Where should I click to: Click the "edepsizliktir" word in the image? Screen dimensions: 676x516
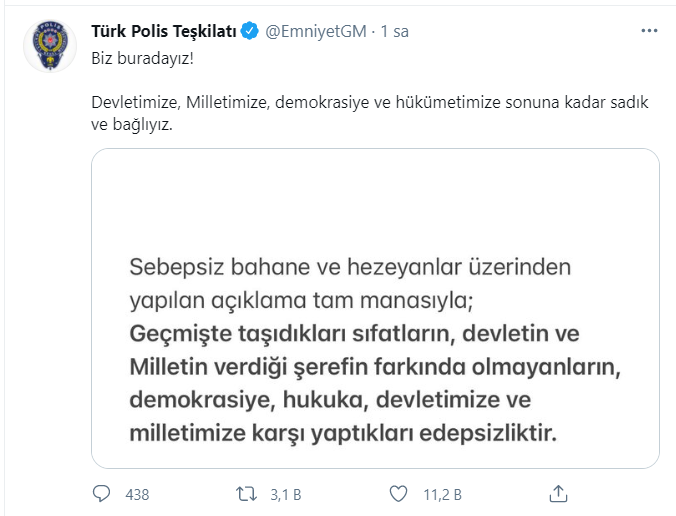pos(488,433)
